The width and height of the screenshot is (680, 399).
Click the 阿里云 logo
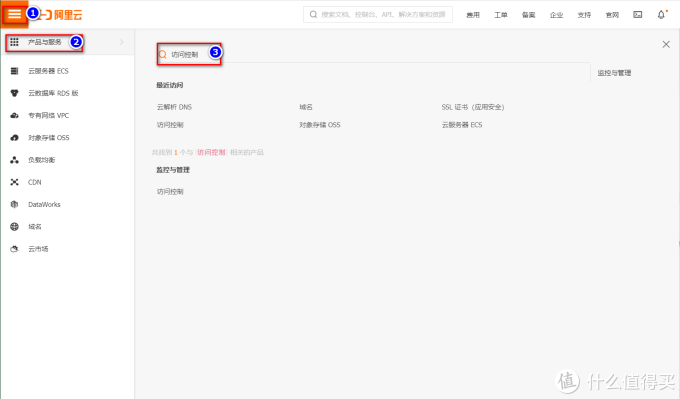(61, 15)
